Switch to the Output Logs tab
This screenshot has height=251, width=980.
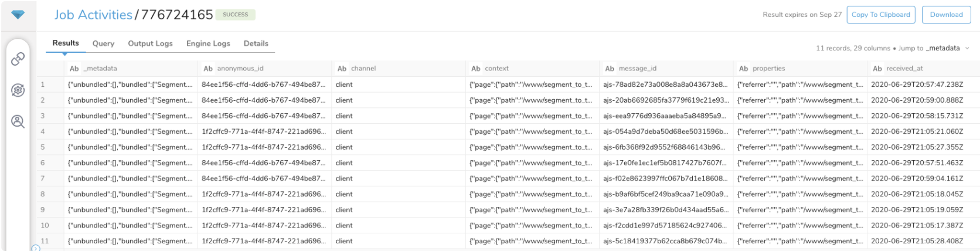click(150, 43)
